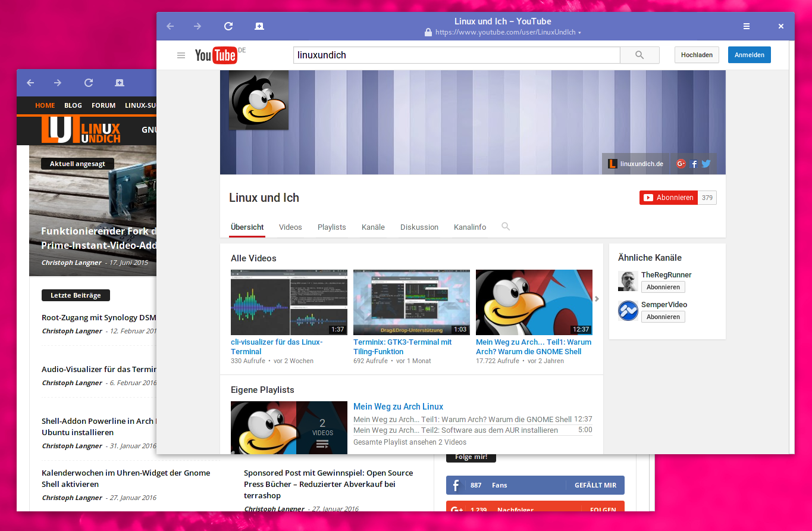Switch to the Übersicht tab
The image size is (812, 531).
click(x=247, y=227)
